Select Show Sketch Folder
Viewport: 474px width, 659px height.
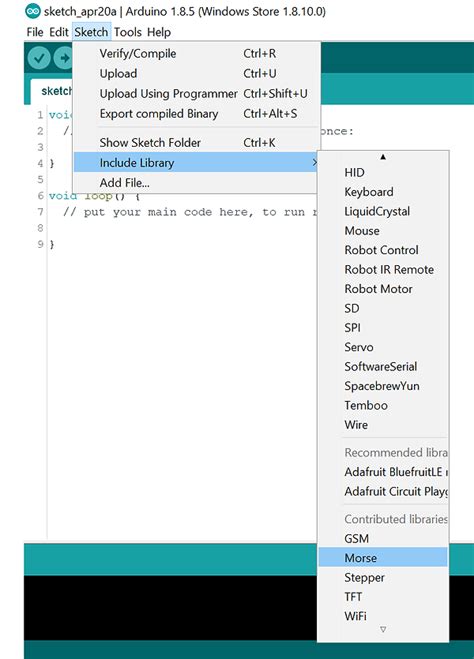click(x=195, y=142)
